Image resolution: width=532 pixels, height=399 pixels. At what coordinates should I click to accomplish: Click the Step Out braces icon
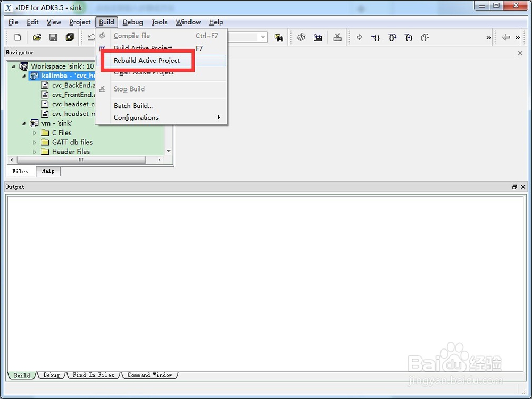409,37
